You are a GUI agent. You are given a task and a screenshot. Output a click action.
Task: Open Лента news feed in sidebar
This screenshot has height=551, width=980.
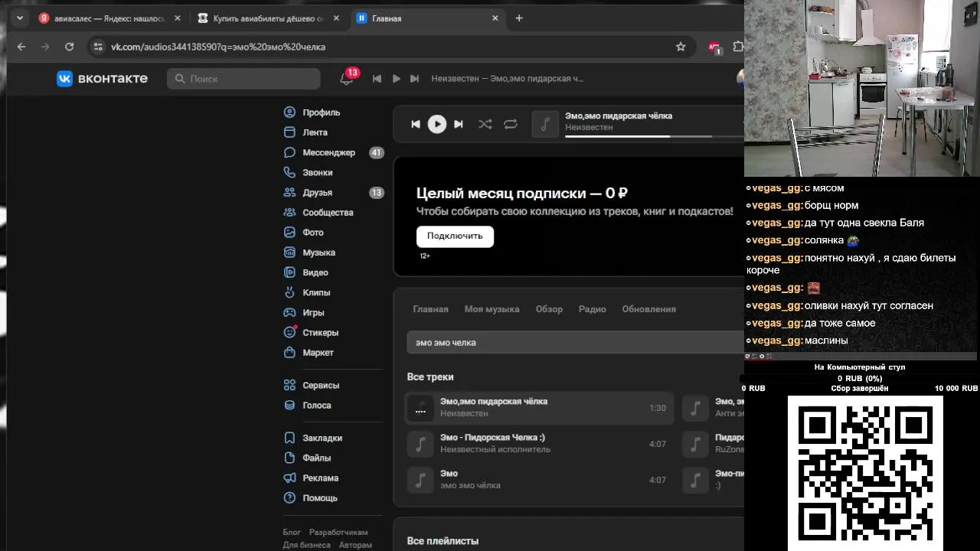coord(314,132)
